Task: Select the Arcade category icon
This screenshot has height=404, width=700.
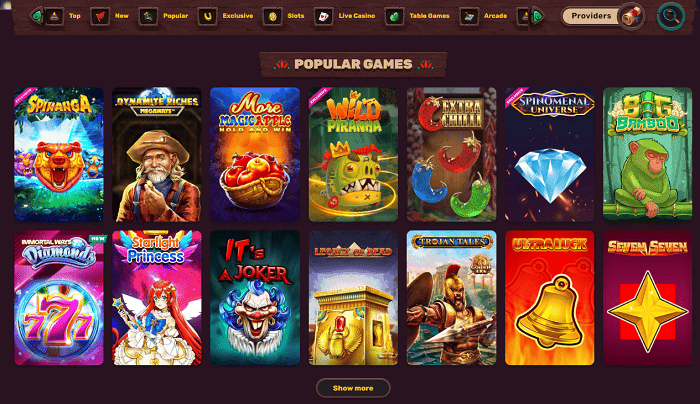Action: click(x=469, y=17)
